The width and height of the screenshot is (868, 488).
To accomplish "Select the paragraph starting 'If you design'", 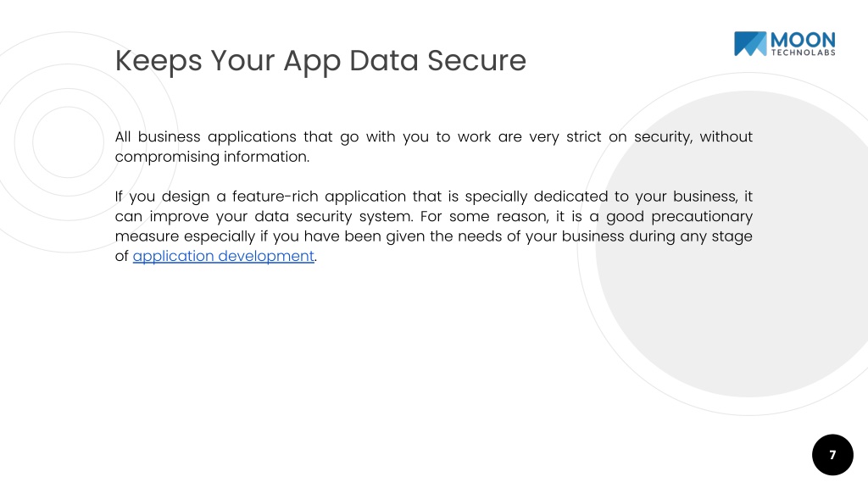I will click(433, 226).
